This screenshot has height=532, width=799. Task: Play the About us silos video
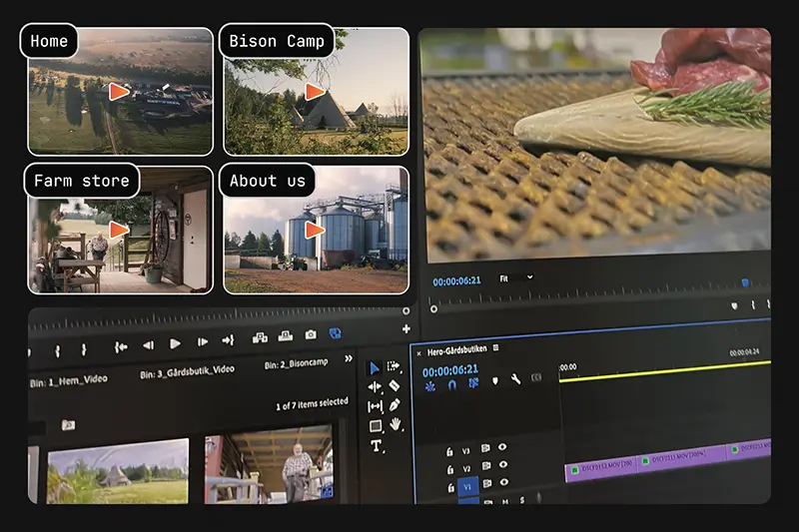pyautogui.click(x=315, y=231)
